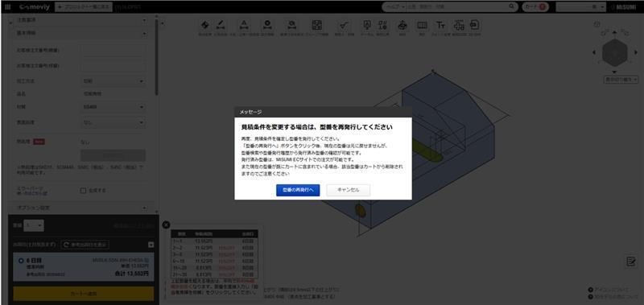Select the pencil dimension tool icon

[x=221, y=26]
